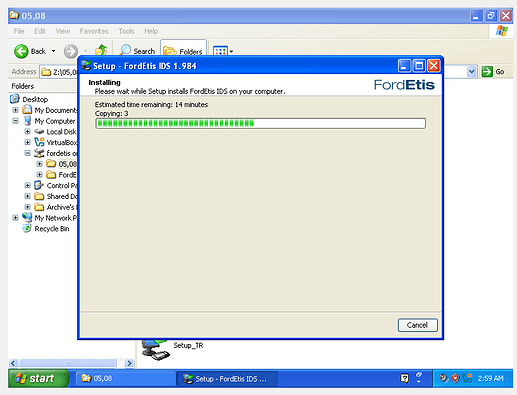This screenshot has height=395, width=517.
Task: Click the Shared Documents folder icon
Action: [39, 196]
